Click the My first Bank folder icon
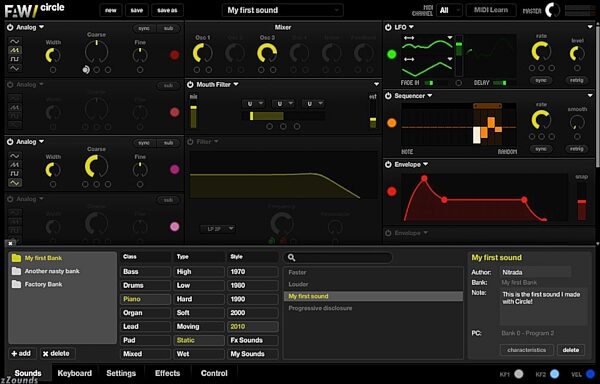600x384 pixels. tap(16, 258)
